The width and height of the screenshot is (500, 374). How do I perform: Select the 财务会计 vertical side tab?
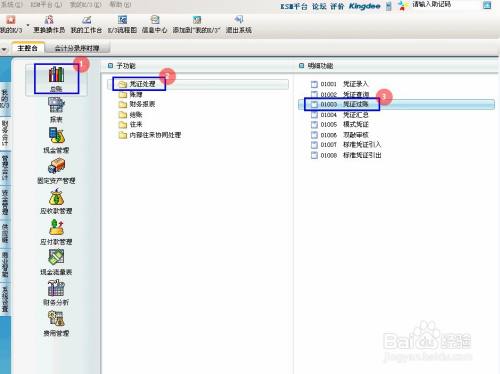point(5,133)
